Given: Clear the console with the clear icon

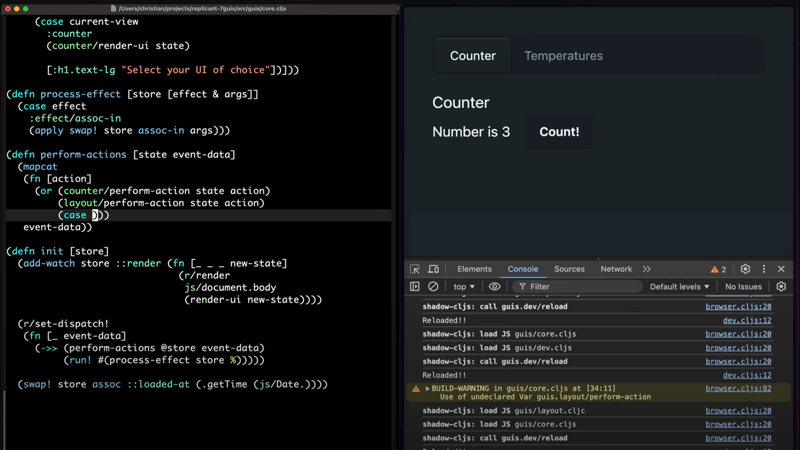Looking at the screenshot, I should (433, 287).
